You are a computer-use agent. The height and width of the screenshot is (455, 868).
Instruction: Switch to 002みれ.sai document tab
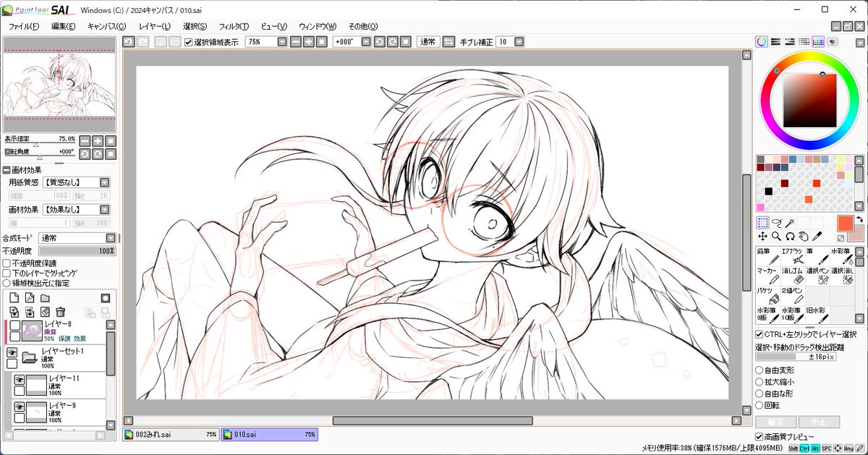point(171,435)
